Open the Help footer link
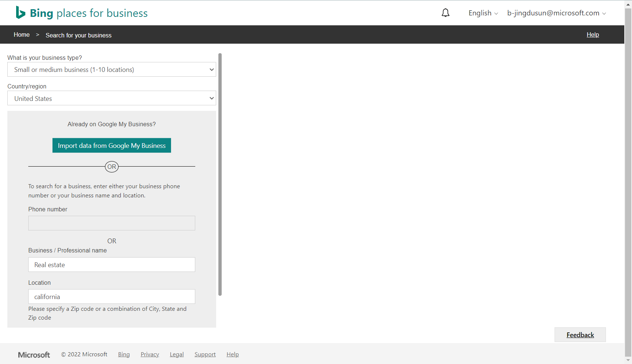 (x=233, y=354)
